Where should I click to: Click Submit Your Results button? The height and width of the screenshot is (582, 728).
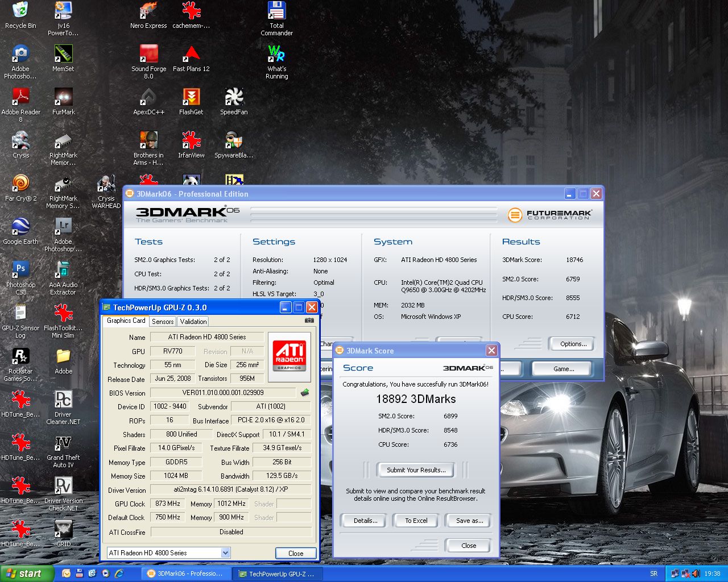point(416,470)
